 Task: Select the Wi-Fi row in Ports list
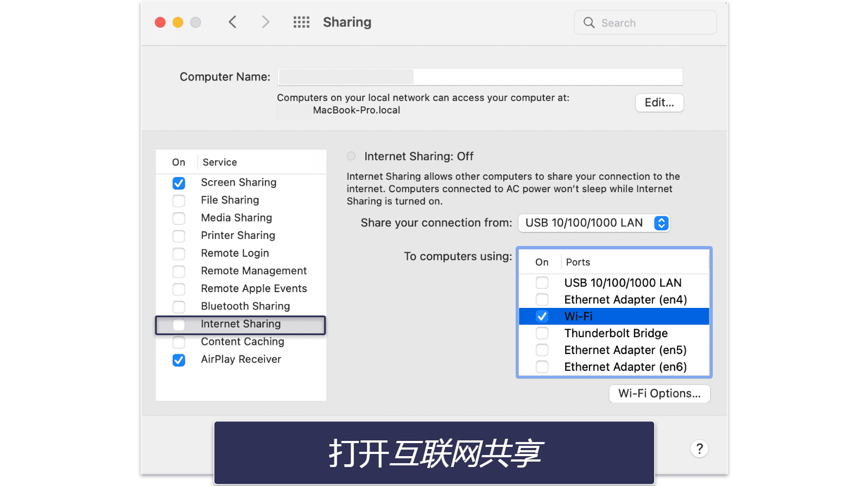[614, 316]
